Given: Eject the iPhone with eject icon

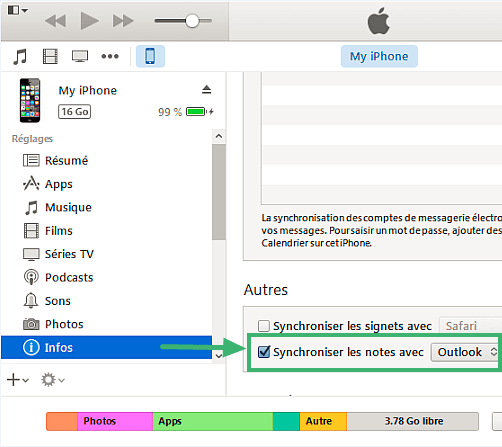Looking at the screenshot, I should (x=207, y=89).
